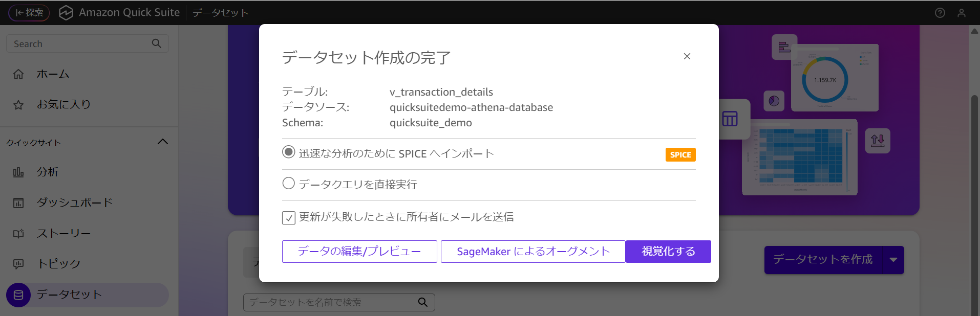The height and width of the screenshot is (316, 980).
Task: Click the home icon beside ホーム
Action: click(x=18, y=75)
